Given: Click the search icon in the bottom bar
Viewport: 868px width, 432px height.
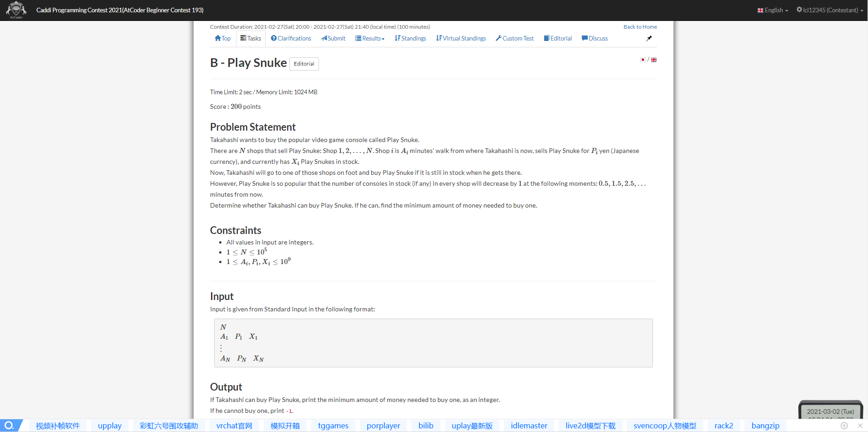Looking at the screenshot, I should (9, 426).
